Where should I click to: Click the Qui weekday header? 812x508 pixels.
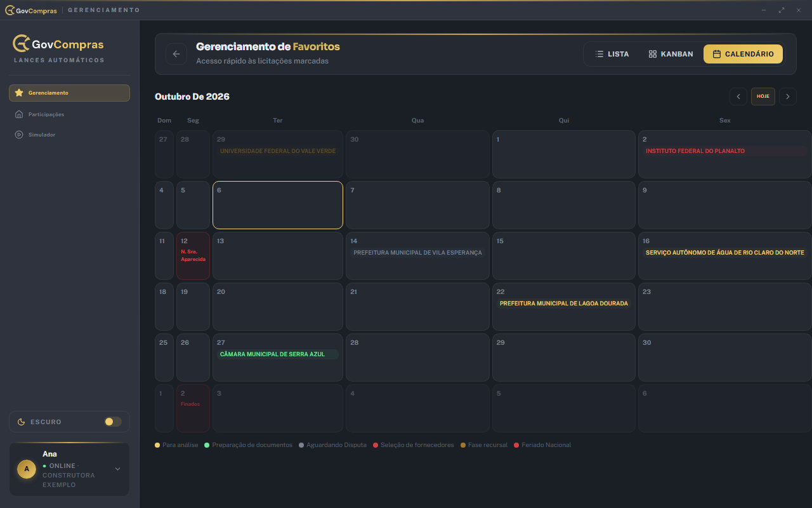563,120
